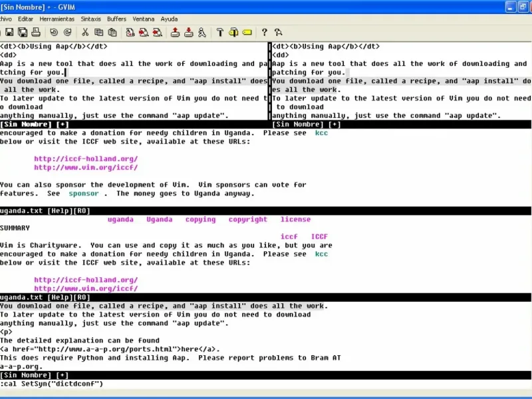Click 'You can also sponsor the development' line
This screenshot has height=399, width=532.
point(153,185)
